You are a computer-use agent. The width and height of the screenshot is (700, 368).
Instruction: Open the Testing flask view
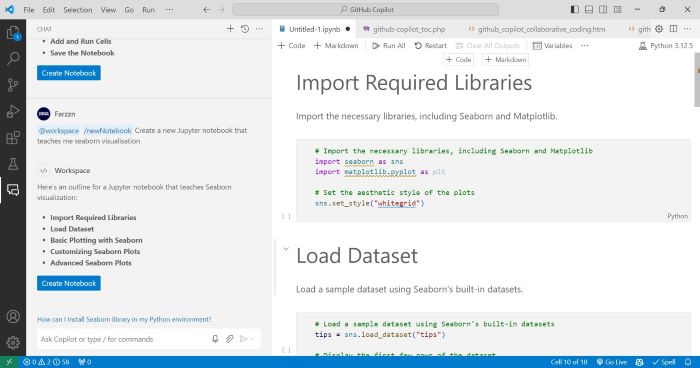13,163
